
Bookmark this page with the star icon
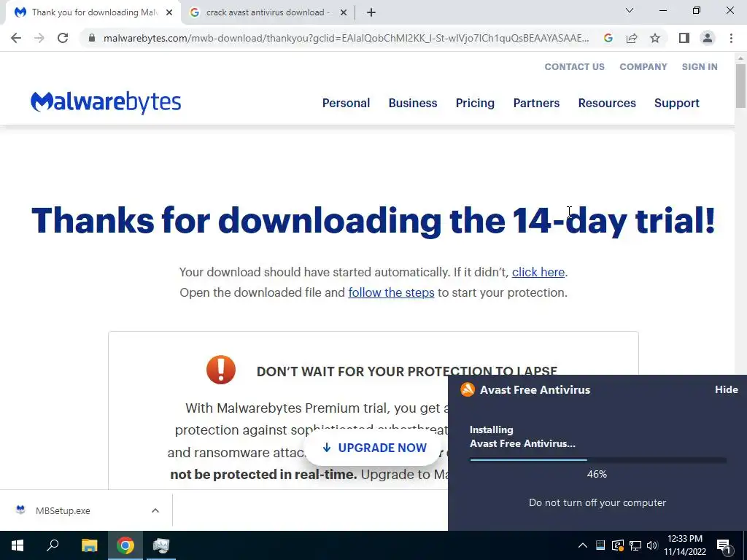point(655,38)
